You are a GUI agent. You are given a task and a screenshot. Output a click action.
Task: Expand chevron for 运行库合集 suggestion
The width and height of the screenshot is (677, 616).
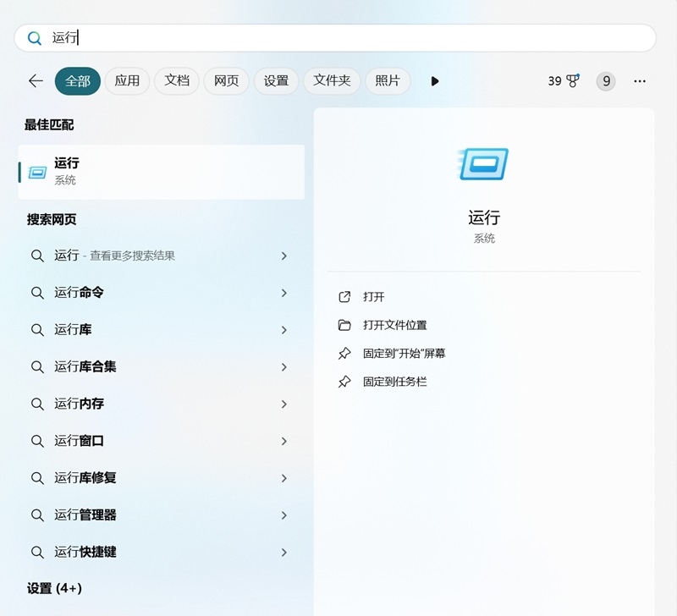tap(283, 367)
